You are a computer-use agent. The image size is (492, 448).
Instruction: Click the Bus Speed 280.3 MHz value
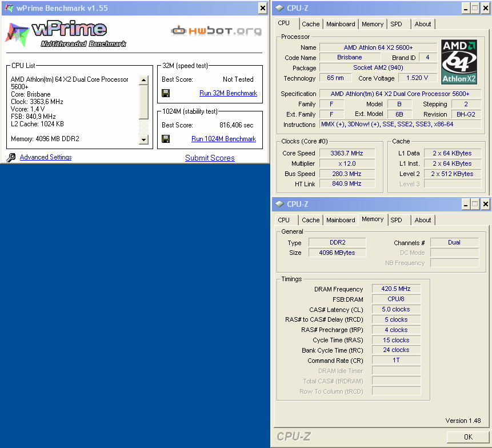347,174
